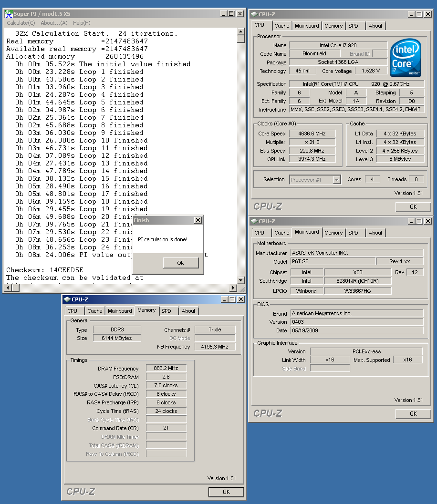Close the CPU-Z Memory window

point(241,299)
